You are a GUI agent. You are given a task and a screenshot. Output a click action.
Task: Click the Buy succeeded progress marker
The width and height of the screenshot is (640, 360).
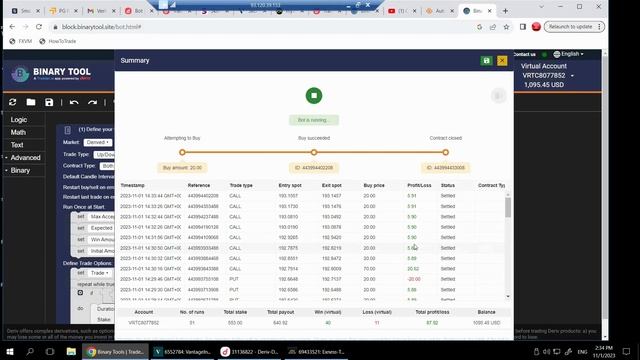314,152
